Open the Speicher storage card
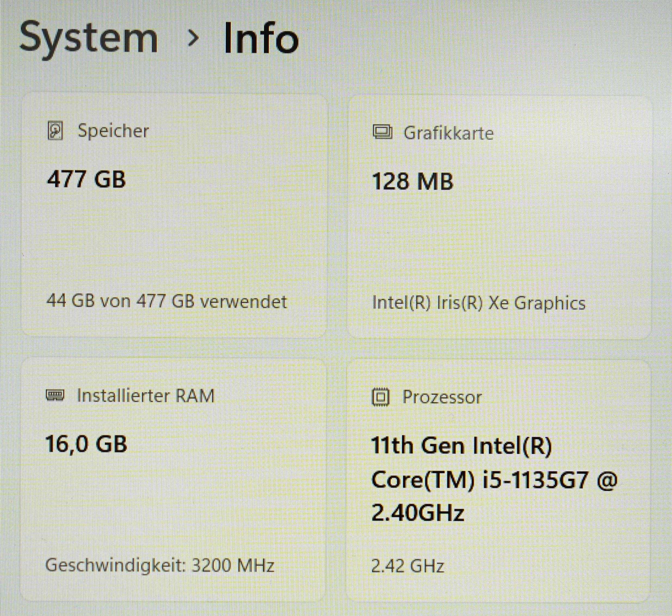Image resolution: width=672 pixels, height=616 pixels. [173, 234]
